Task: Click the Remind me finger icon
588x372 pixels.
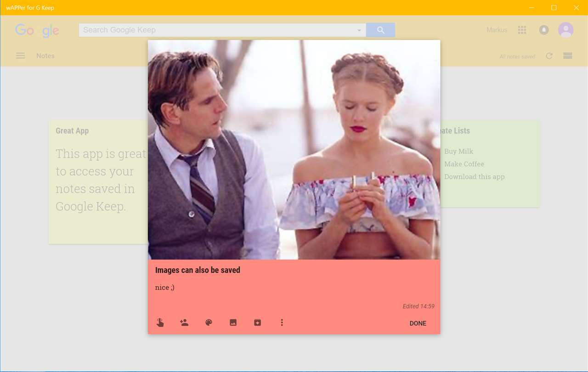Action: click(160, 323)
